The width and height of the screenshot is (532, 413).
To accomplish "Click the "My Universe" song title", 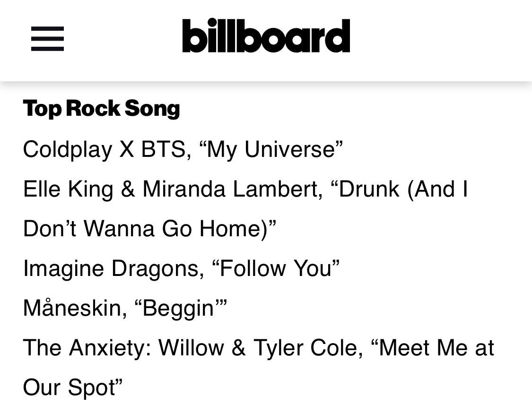I will tap(271, 149).
